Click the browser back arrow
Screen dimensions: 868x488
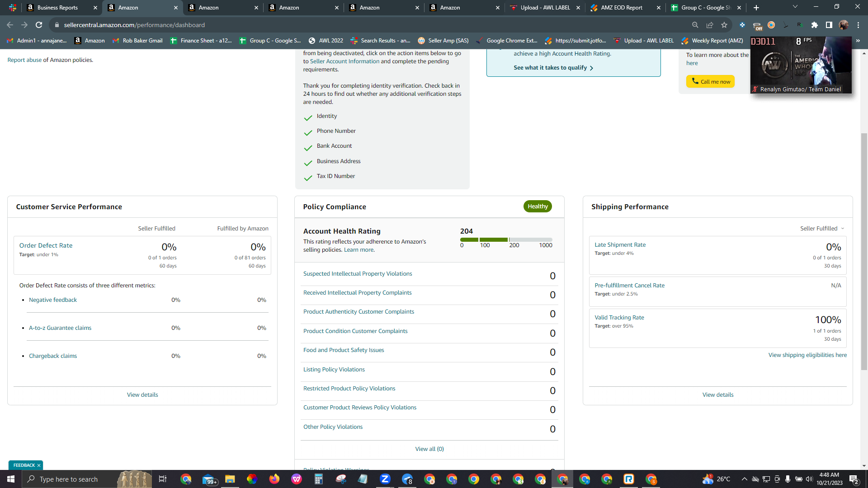[x=10, y=25]
